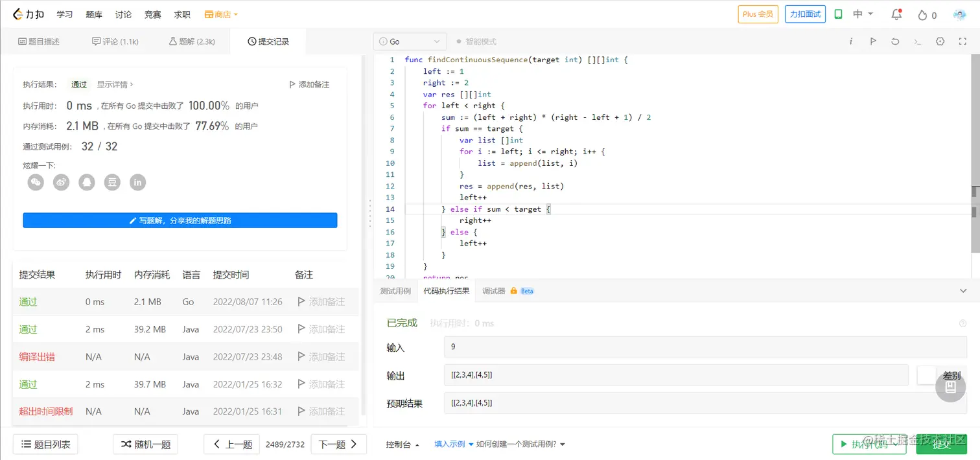Open the 调试器 Beta tab
The height and width of the screenshot is (460, 980).
pyautogui.click(x=507, y=291)
